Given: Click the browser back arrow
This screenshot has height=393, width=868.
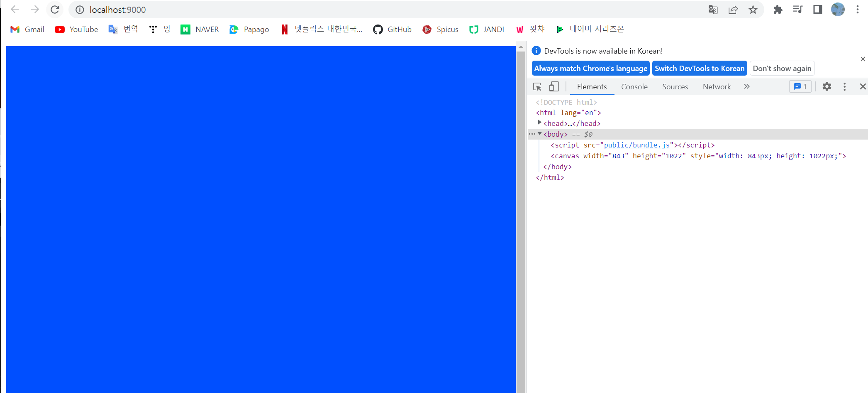Looking at the screenshot, I should 15,10.
